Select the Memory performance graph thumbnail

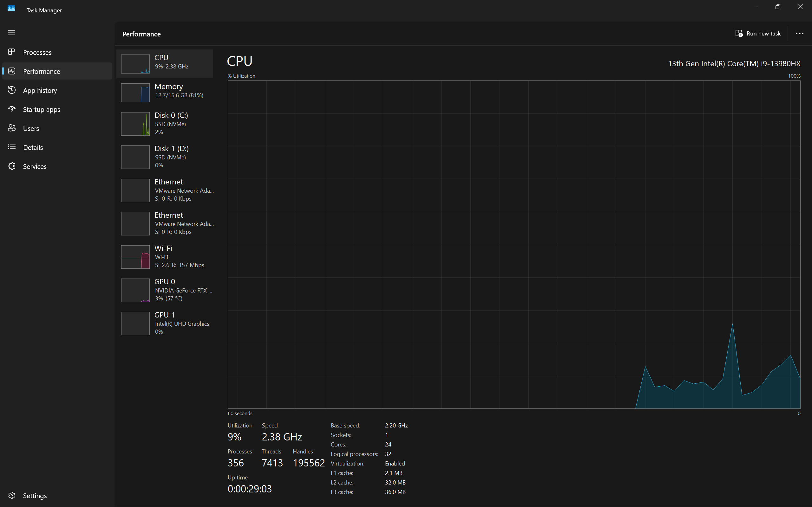pyautogui.click(x=135, y=93)
